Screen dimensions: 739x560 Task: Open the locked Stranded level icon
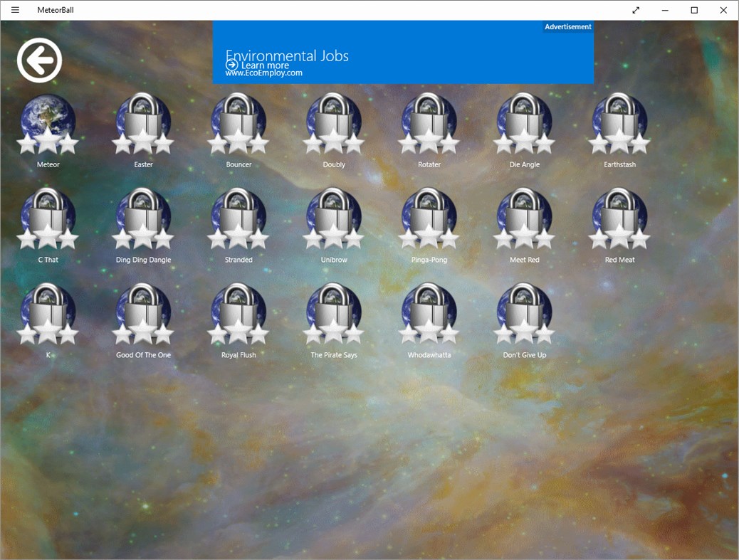[x=239, y=219]
